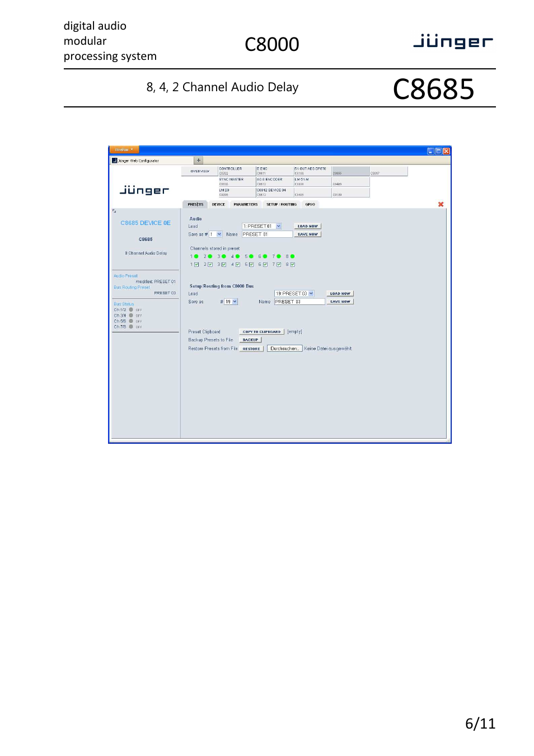Click the Durchsuchen file browse button

pos(284,349)
